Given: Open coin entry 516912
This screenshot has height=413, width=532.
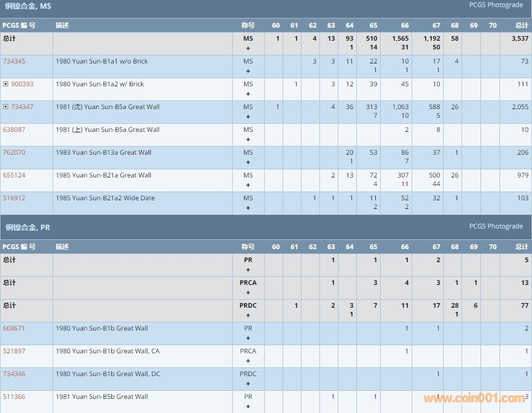Looking at the screenshot, I should [14, 198].
